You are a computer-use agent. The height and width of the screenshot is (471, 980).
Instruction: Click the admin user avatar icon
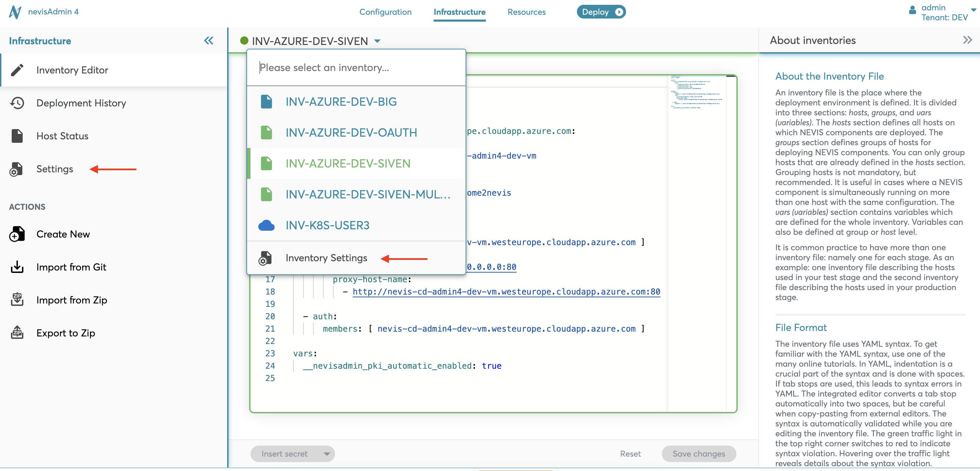tap(912, 10)
